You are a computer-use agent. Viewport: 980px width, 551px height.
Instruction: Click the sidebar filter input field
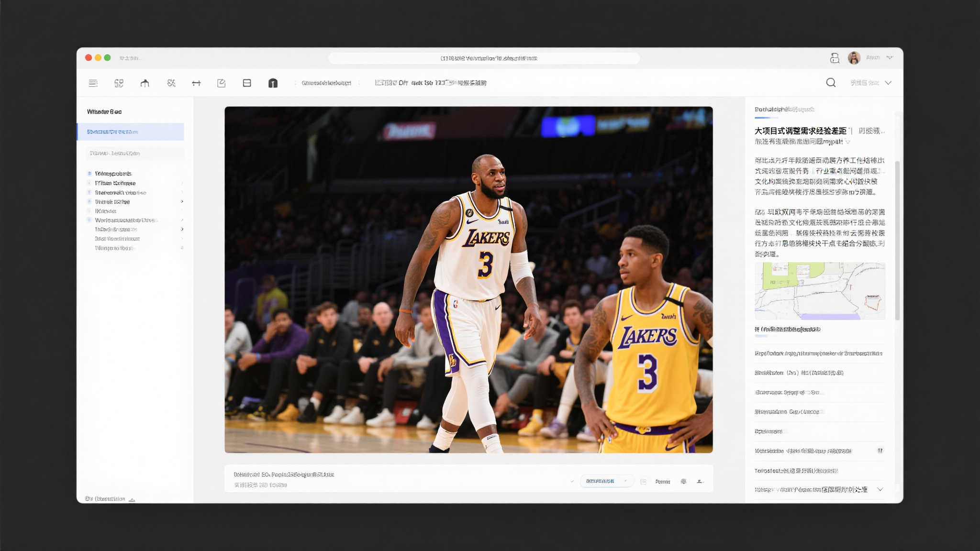point(135,154)
